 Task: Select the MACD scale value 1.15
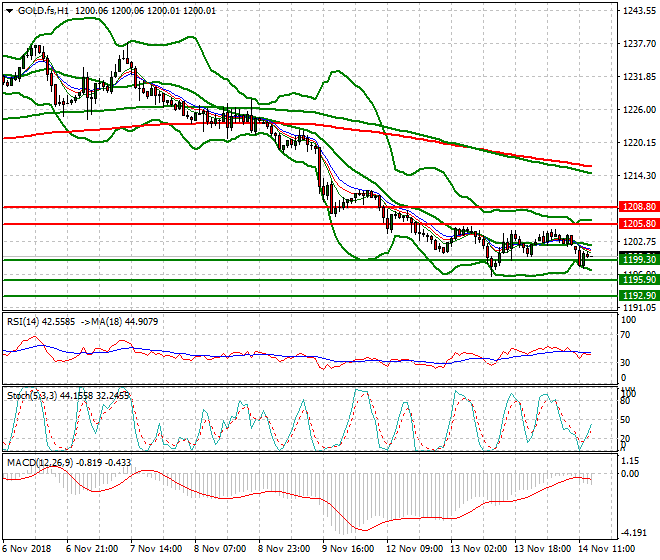pos(630,461)
